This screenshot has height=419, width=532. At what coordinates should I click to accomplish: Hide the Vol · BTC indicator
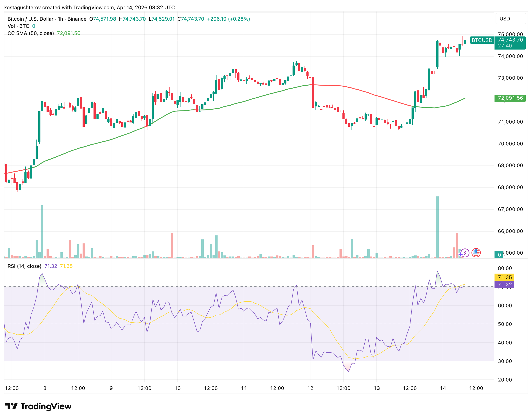pos(18,26)
